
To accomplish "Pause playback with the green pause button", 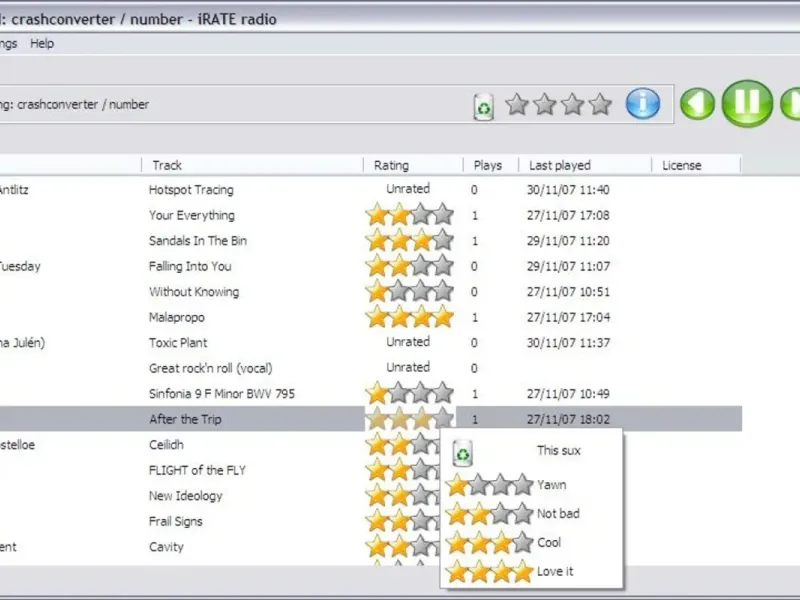I will (x=747, y=104).
